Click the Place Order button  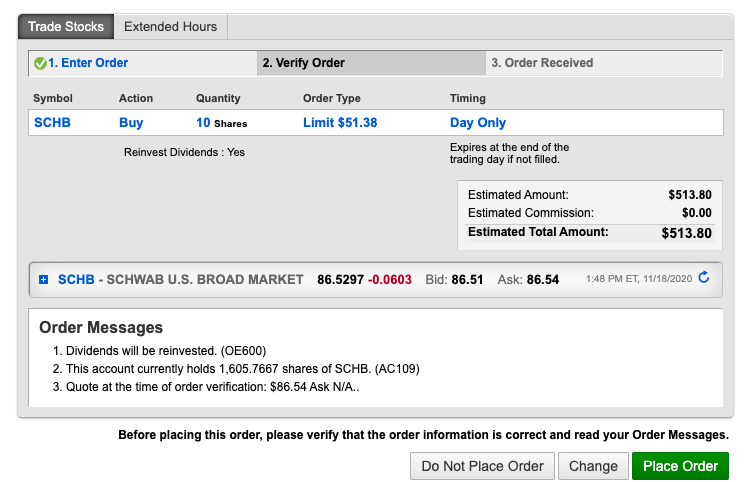click(680, 466)
